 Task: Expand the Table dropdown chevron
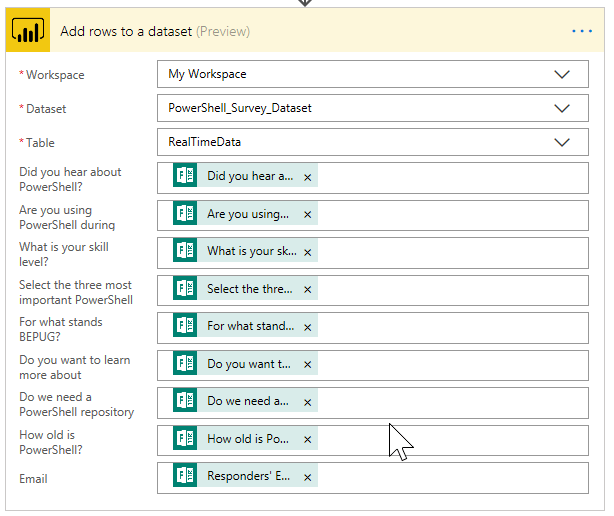point(562,142)
